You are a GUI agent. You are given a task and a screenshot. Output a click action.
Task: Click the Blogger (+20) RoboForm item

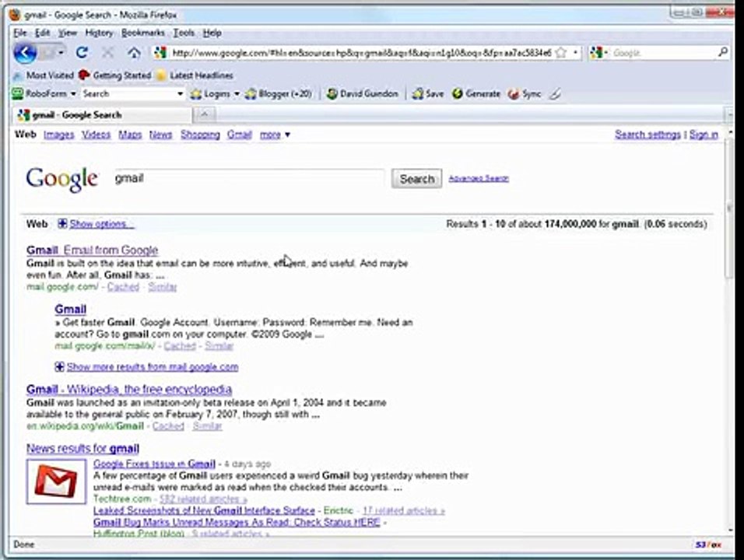(279, 94)
